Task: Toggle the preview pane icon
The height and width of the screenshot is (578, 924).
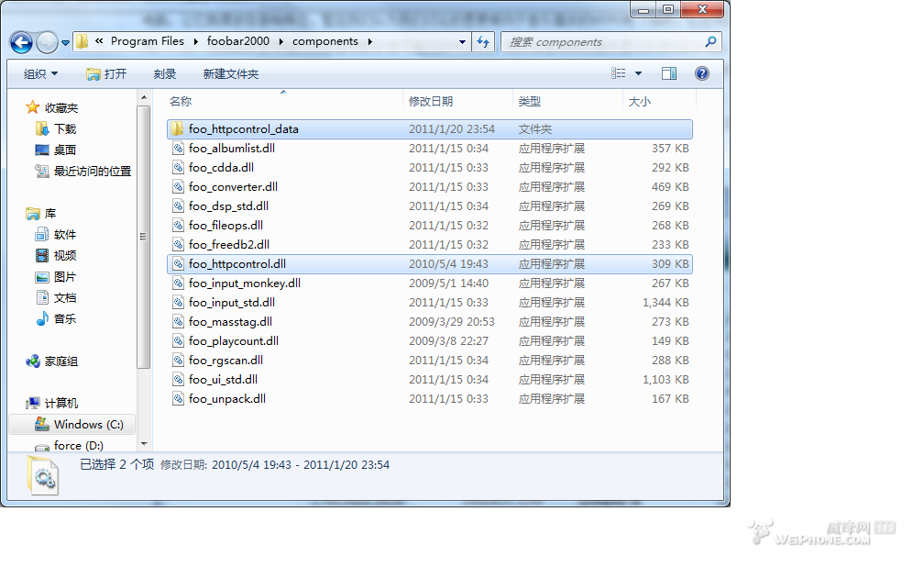Action: 669,73
